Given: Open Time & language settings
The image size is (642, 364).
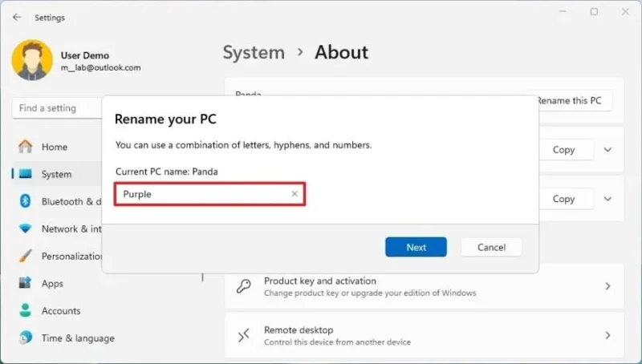Looking at the screenshot, I should pyautogui.click(x=78, y=338).
